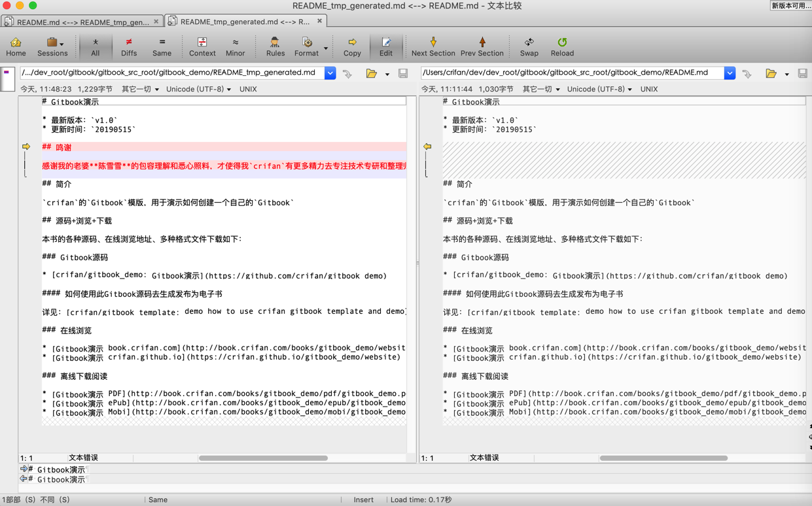The width and height of the screenshot is (812, 506).
Task: Swap the left and right sides
Action: tap(529, 46)
